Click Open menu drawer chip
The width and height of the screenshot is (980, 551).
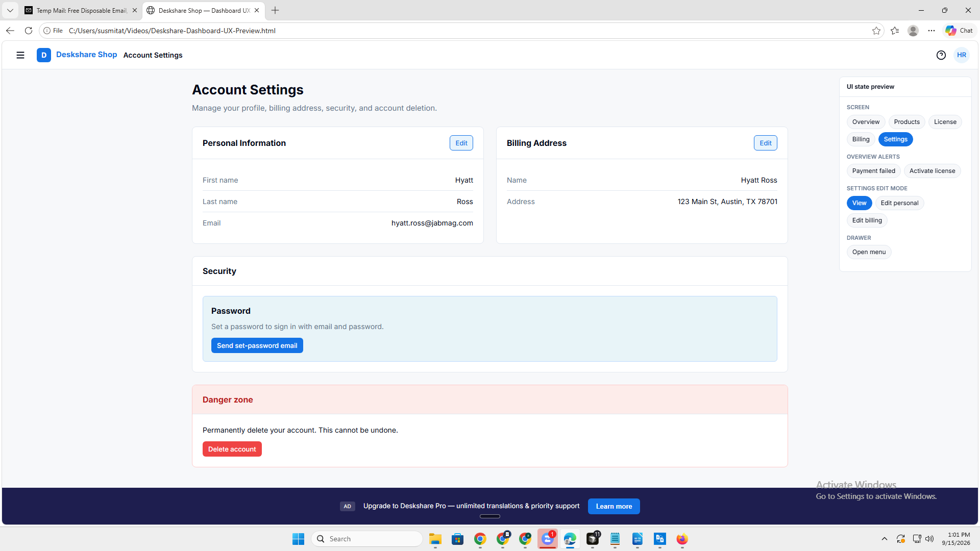tap(869, 252)
